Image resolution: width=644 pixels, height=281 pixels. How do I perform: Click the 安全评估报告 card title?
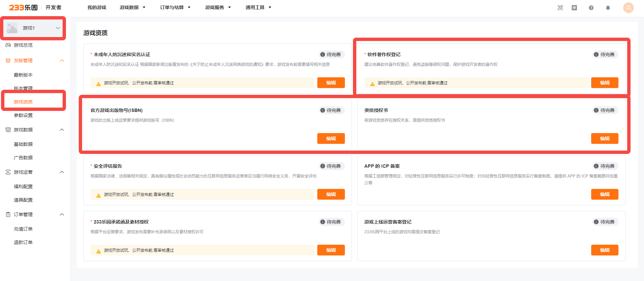coord(108,166)
